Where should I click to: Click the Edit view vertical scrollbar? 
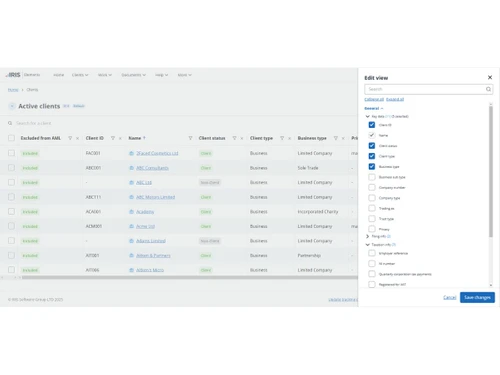491,172
